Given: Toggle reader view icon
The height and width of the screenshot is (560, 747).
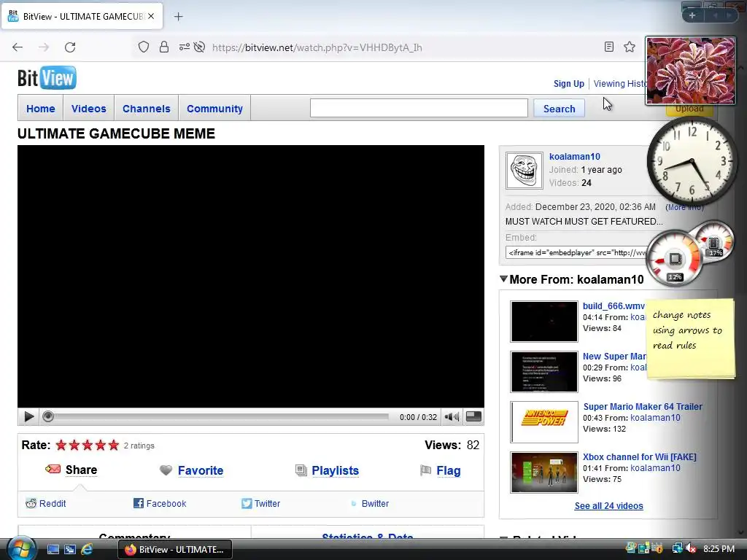Looking at the screenshot, I should tap(608, 47).
